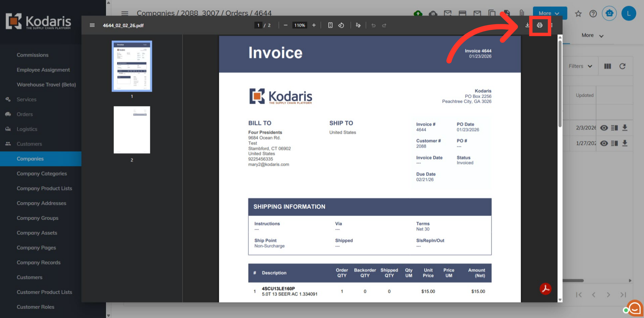Open user profile avatar L
This screenshot has height=318, width=644.
tap(629, 13)
